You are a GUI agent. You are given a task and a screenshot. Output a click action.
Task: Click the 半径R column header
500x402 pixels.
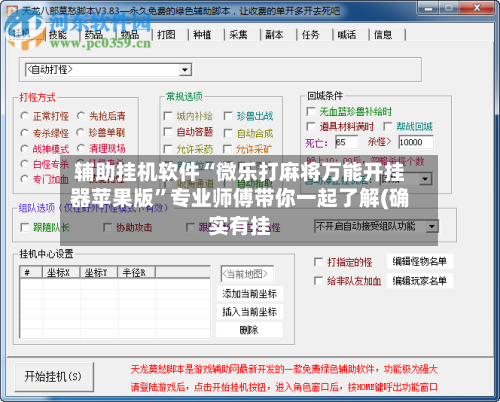[x=136, y=272]
